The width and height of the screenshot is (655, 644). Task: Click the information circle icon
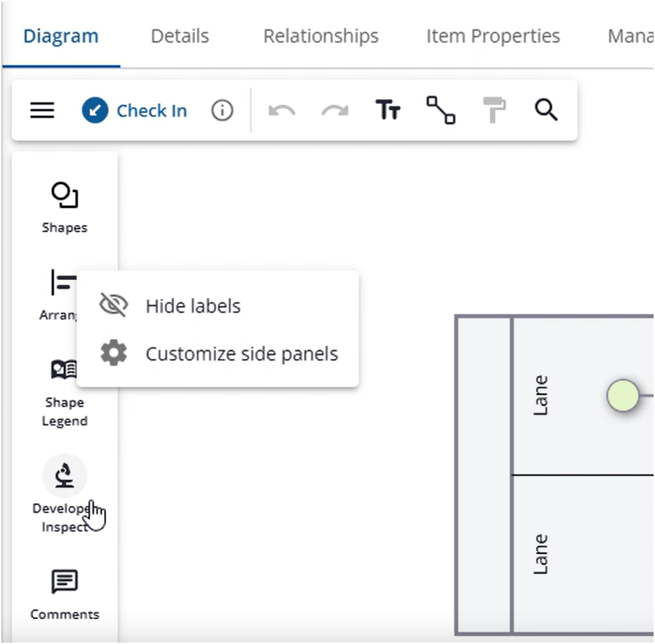click(x=222, y=110)
